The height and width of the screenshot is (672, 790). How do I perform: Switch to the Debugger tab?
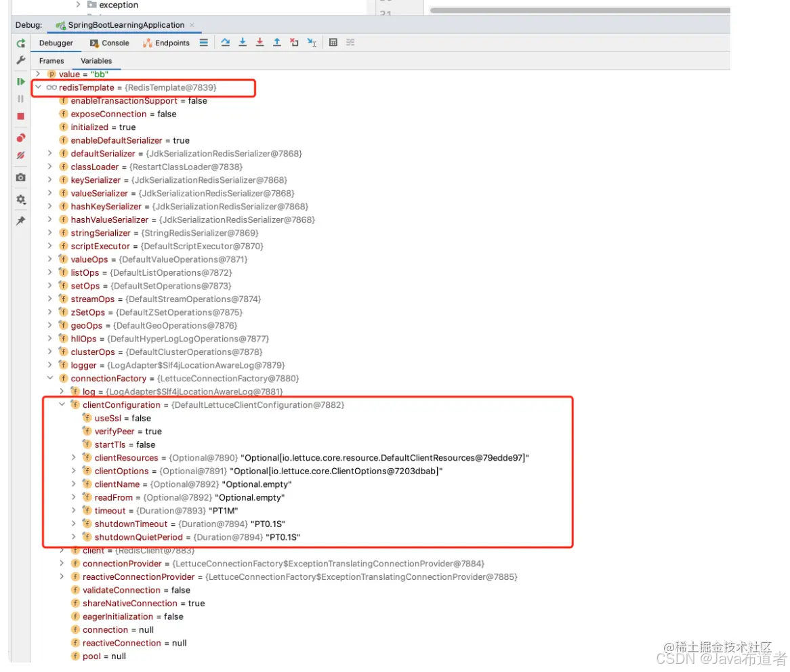pyautogui.click(x=56, y=43)
